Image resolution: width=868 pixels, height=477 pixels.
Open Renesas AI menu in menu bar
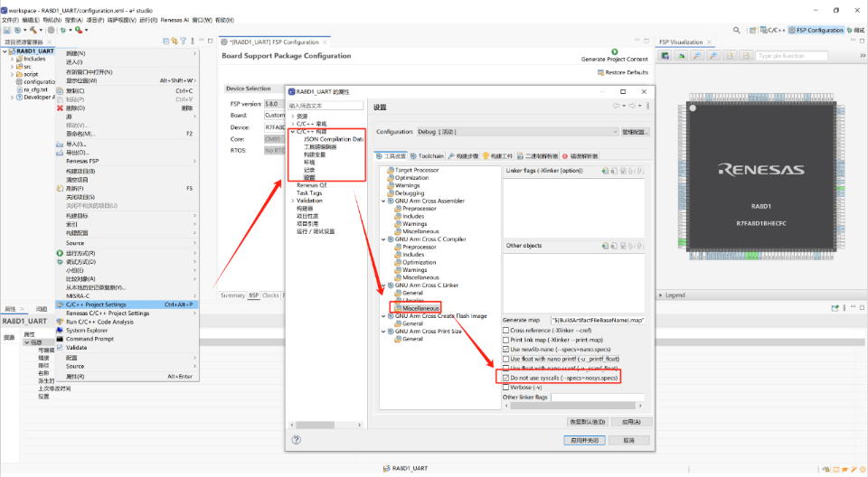pos(175,20)
